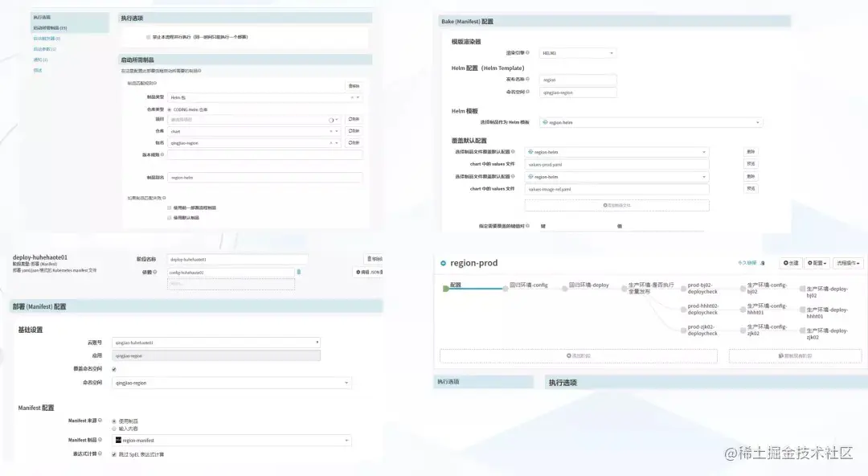Select the 输入内容 radio button
The image size is (868, 476).
(x=114, y=429)
